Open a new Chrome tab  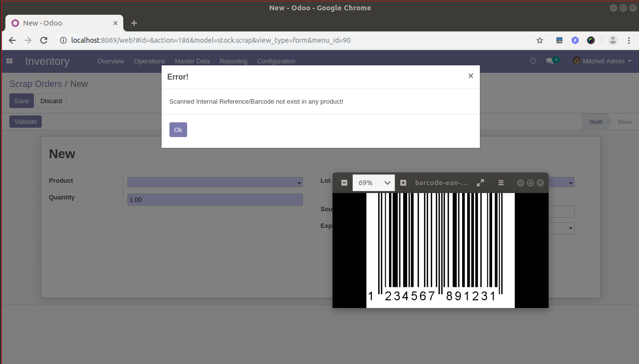[x=134, y=23]
